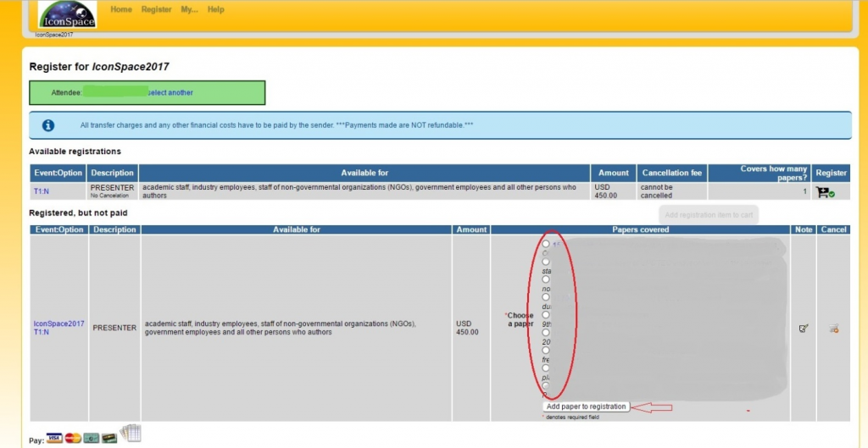Open the Home menu
Screen dimensions: 868x448
(121, 9)
